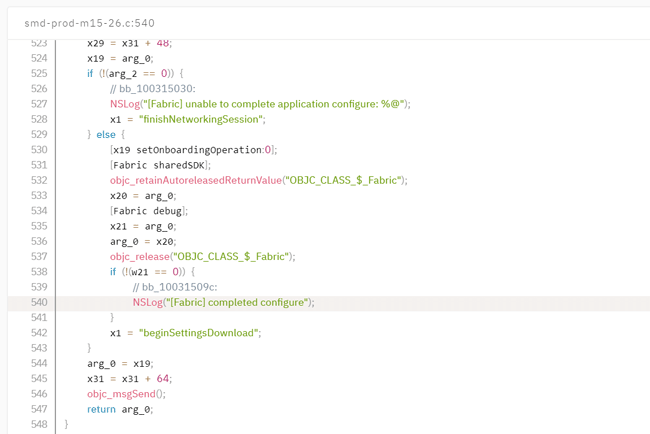Click comment '// bb_100315030:'
Image resolution: width=650 pixels, height=434 pixels.
(x=153, y=89)
